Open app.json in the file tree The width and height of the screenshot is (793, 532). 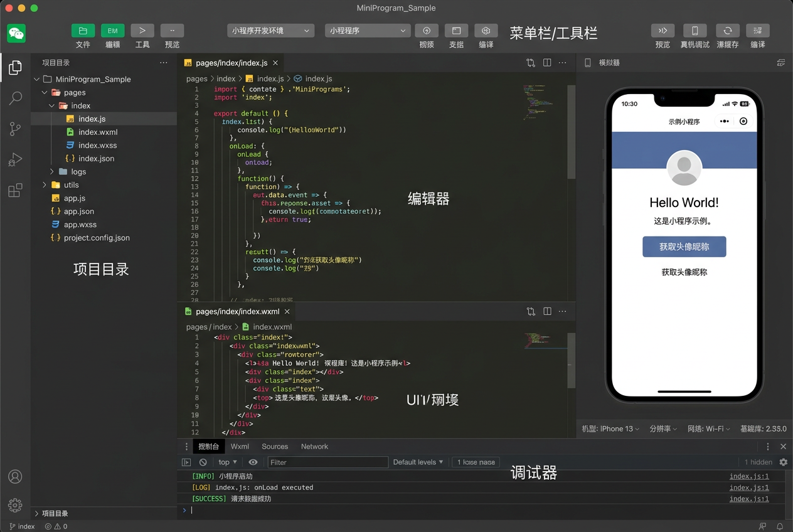click(104, 211)
